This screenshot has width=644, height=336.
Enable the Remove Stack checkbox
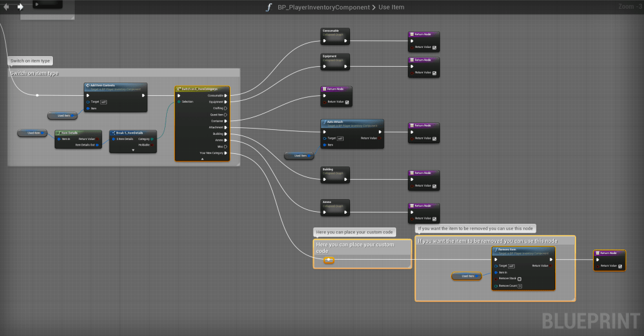[x=519, y=279]
